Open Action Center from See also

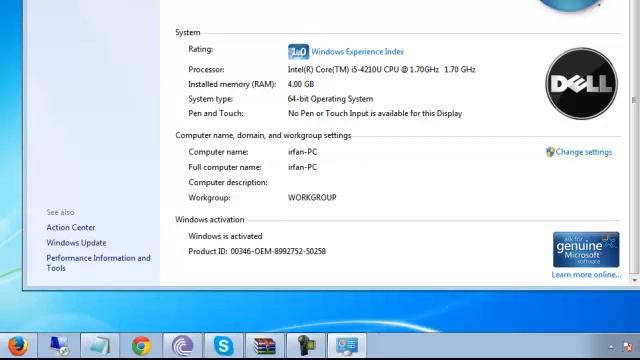point(71,227)
